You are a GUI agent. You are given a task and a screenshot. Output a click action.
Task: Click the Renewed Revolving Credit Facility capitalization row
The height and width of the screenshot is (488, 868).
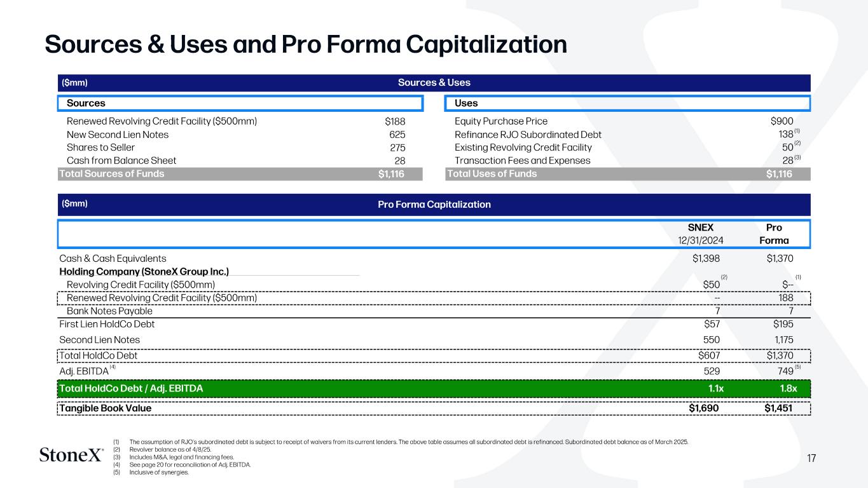[434, 298]
